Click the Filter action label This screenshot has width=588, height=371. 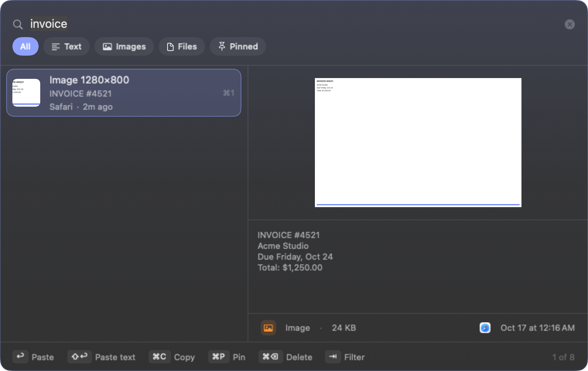point(354,357)
